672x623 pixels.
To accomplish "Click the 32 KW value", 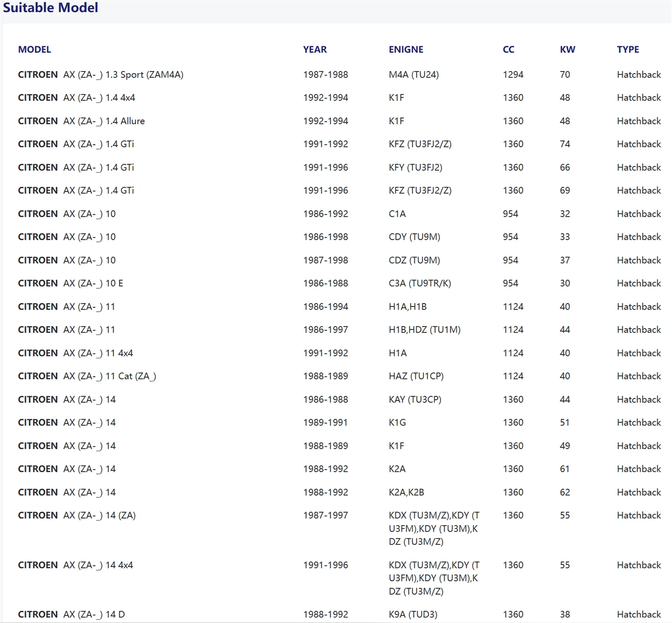I will coord(565,214).
